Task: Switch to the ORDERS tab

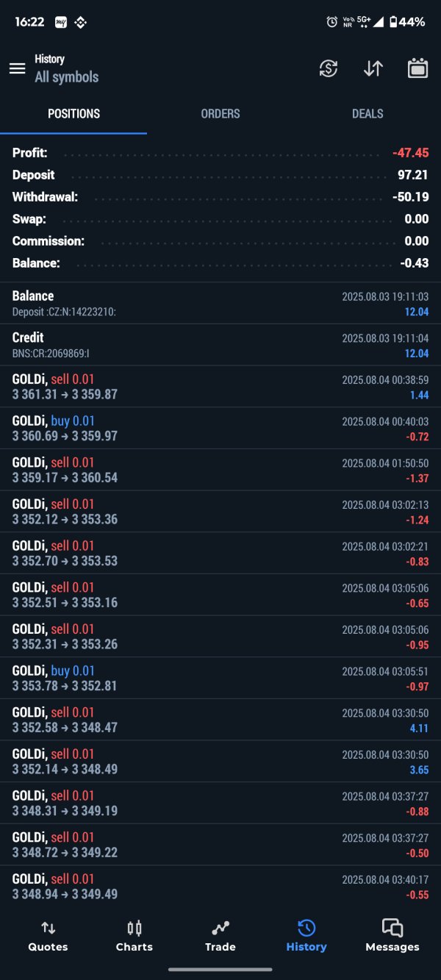Action: [220, 114]
